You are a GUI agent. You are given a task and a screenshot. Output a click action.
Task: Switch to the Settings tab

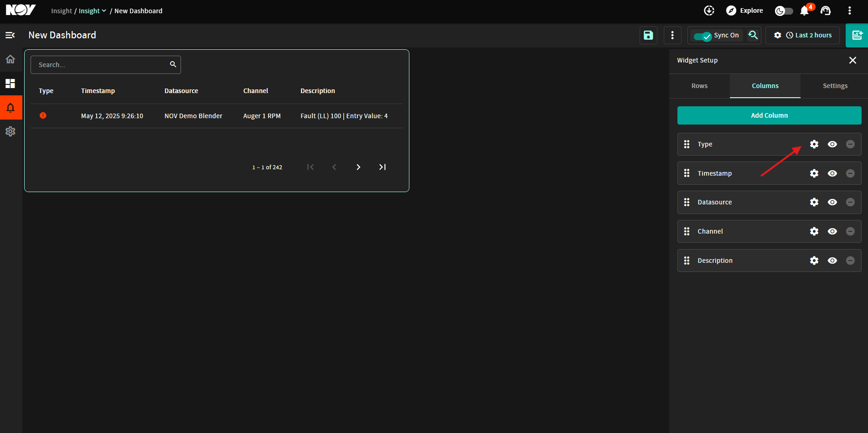pos(835,86)
